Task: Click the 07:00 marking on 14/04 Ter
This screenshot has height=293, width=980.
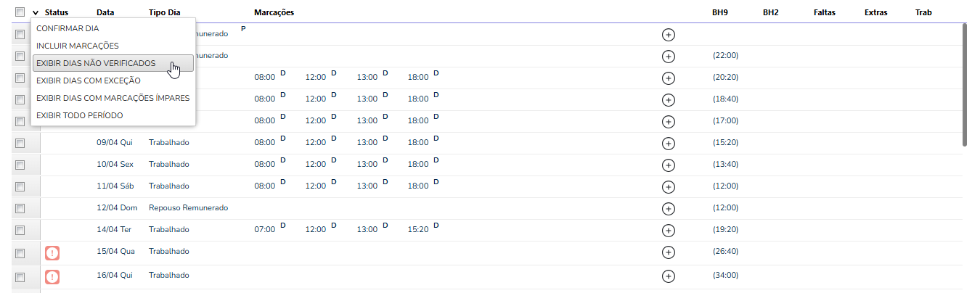Action: pos(265,230)
